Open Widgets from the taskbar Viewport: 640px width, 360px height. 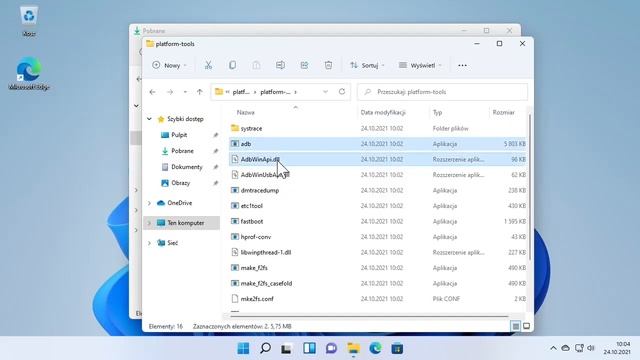point(309,348)
